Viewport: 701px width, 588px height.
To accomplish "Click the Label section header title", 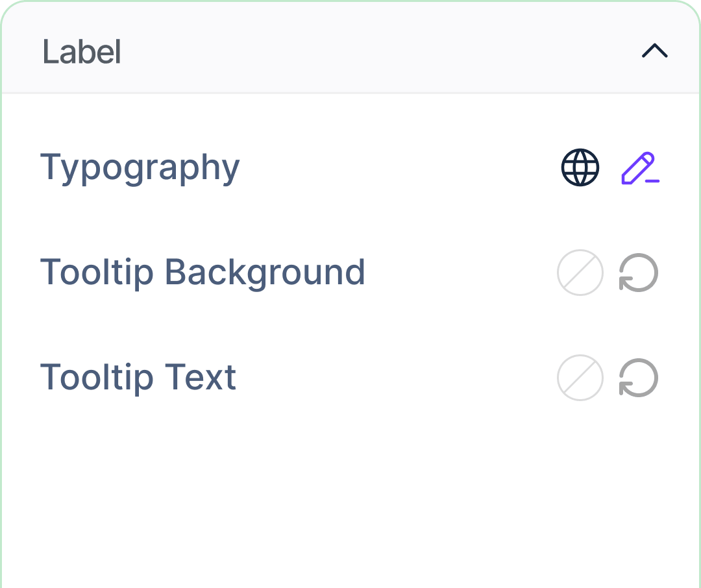I will click(81, 52).
